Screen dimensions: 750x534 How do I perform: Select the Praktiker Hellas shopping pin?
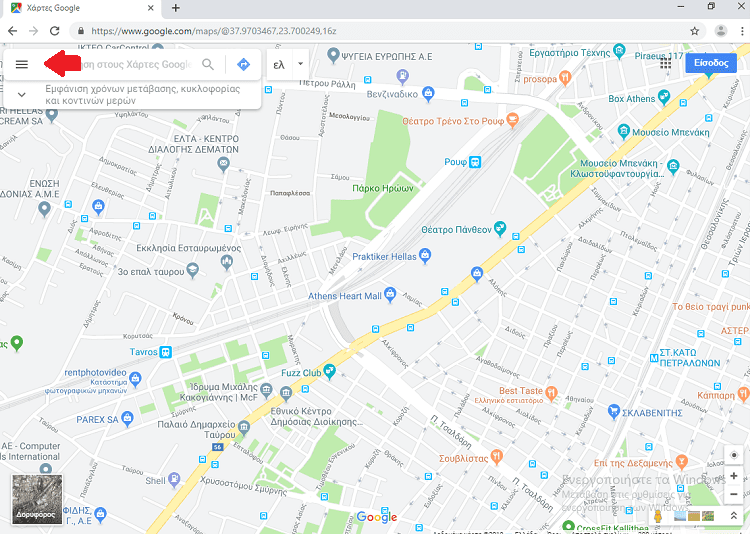coord(425,256)
